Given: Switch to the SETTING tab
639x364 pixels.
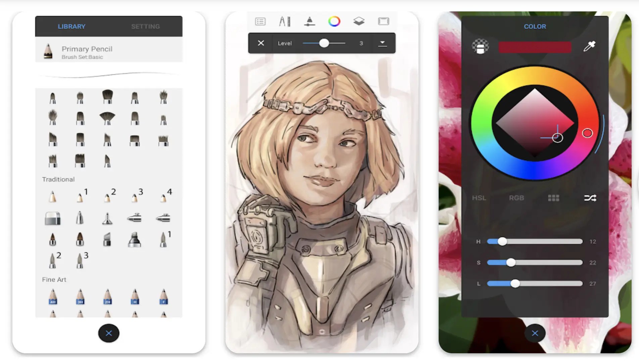Looking at the screenshot, I should (x=146, y=26).
